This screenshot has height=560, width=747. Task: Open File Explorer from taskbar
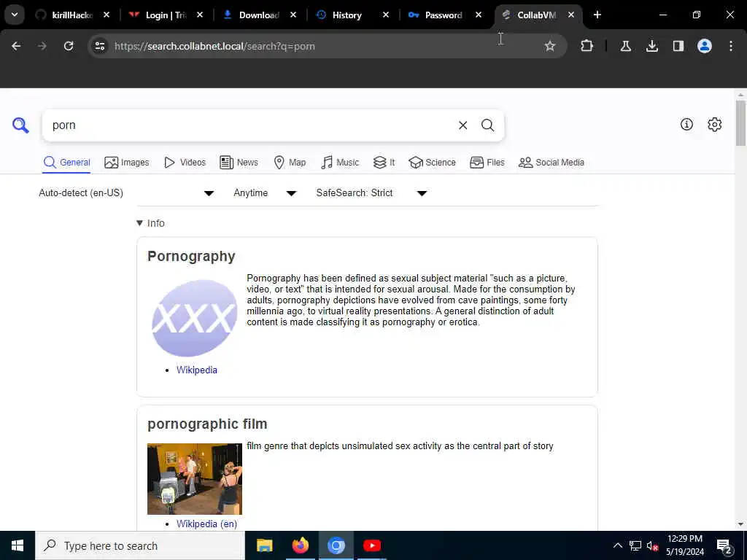click(x=264, y=545)
